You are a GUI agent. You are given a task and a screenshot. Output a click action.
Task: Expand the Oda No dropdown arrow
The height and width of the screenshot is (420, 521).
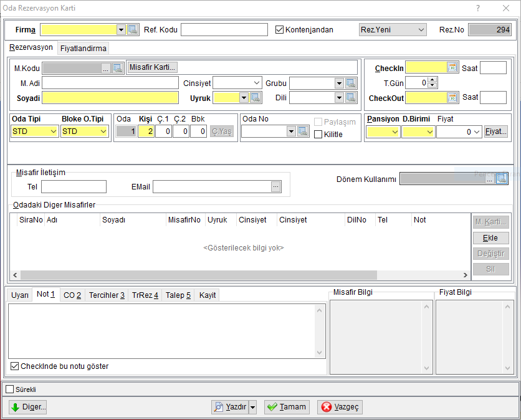(x=292, y=131)
